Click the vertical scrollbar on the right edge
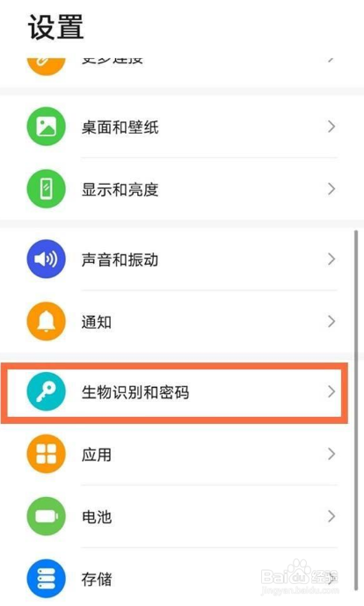Image resolution: width=364 pixels, height=606 pixels. 356,410
